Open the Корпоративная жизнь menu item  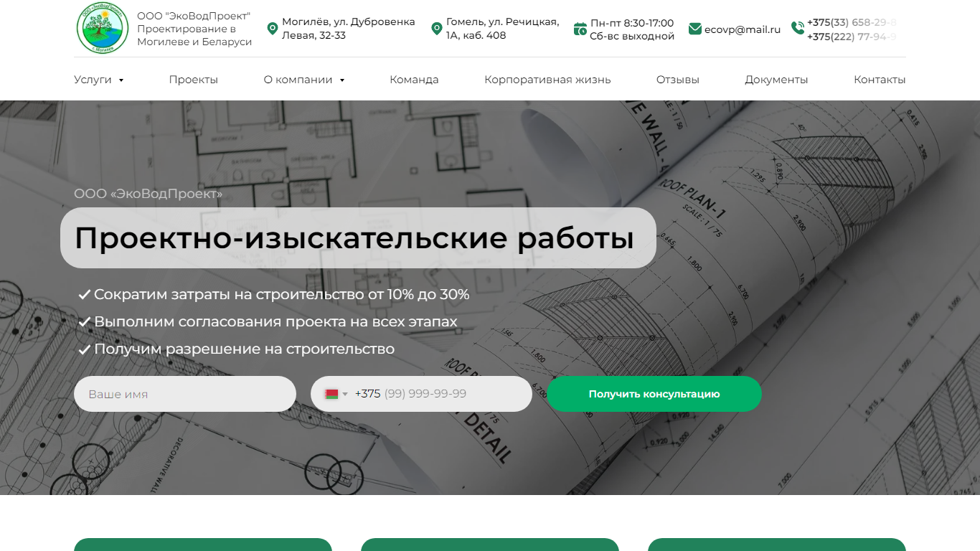pyautogui.click(x=547, y=80)
